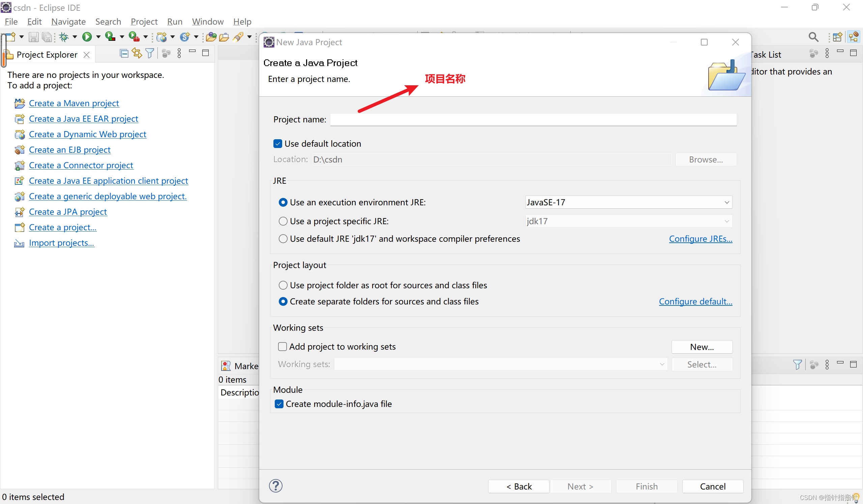Open the Window menu

[208, 22]
